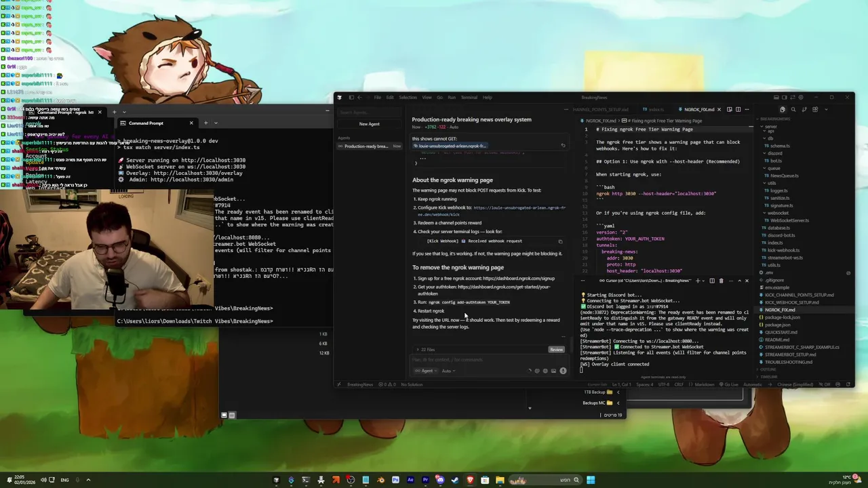Open the Auto model dropdown

448,371
